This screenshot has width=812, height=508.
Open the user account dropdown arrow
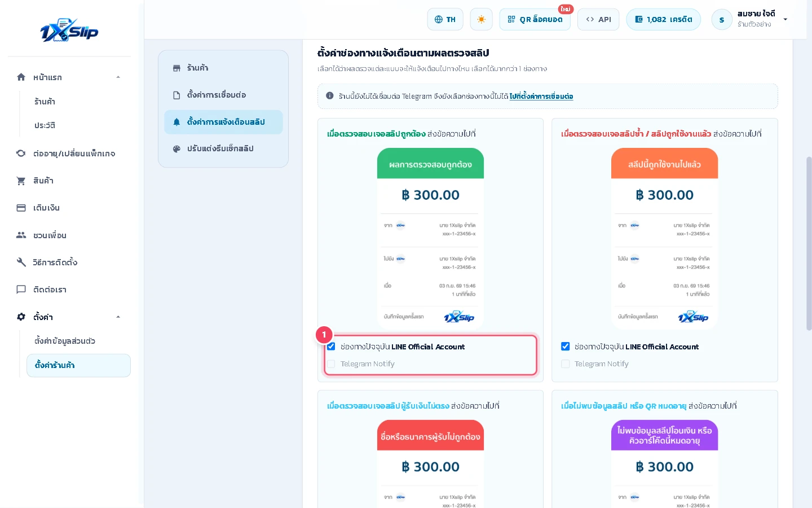[785, 19]
